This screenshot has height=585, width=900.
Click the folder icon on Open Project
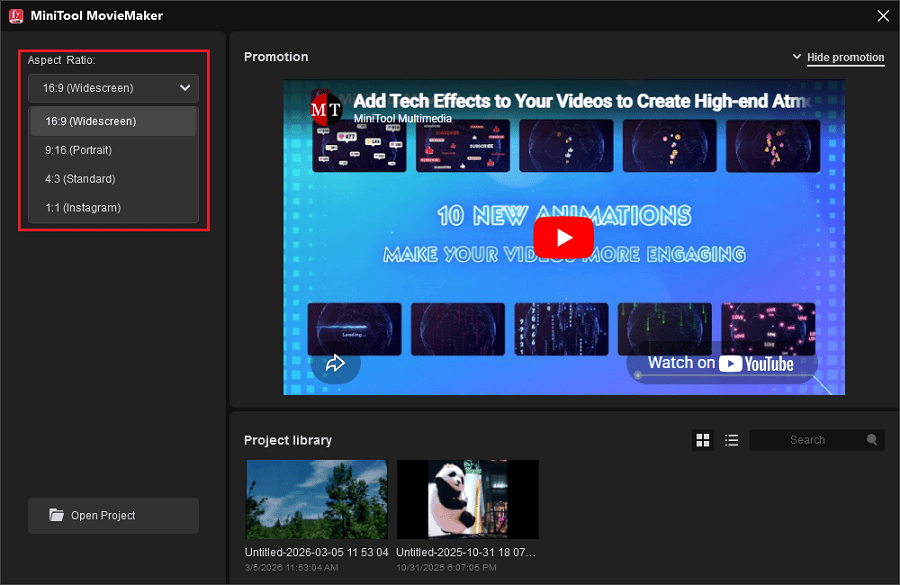(57, 515)
